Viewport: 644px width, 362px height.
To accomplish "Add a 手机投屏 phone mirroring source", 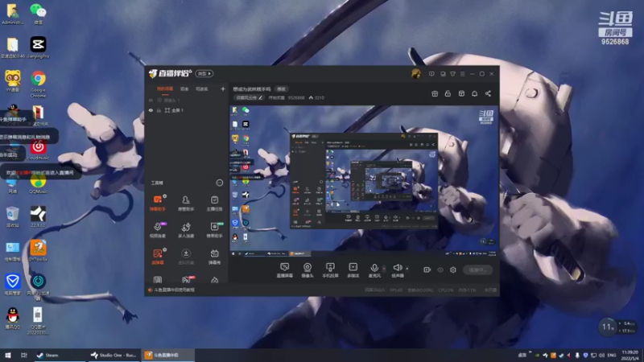I will [330, 270].
